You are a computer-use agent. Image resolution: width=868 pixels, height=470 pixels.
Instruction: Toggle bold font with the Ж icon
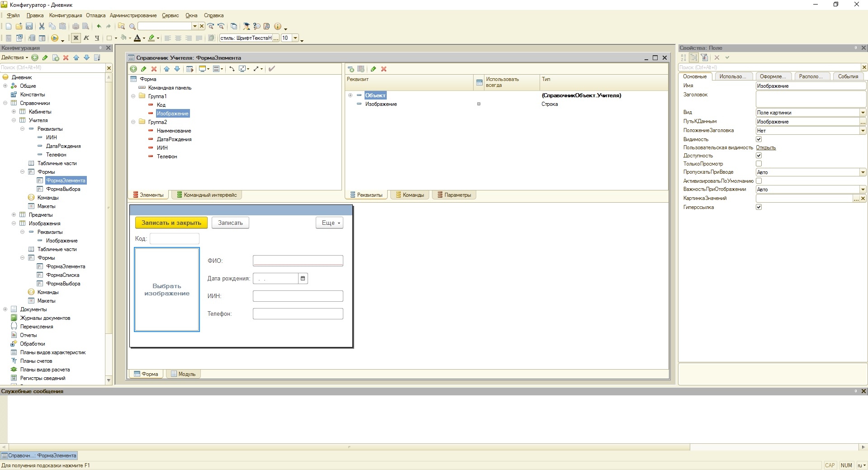[x=76, y=38]
